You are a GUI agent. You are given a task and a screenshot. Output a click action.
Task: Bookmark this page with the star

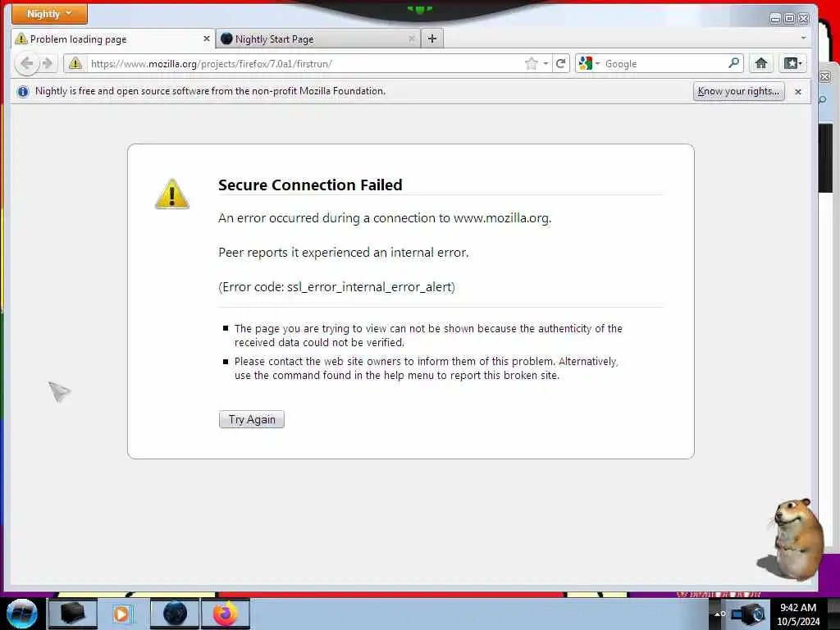tap(531, 64)
